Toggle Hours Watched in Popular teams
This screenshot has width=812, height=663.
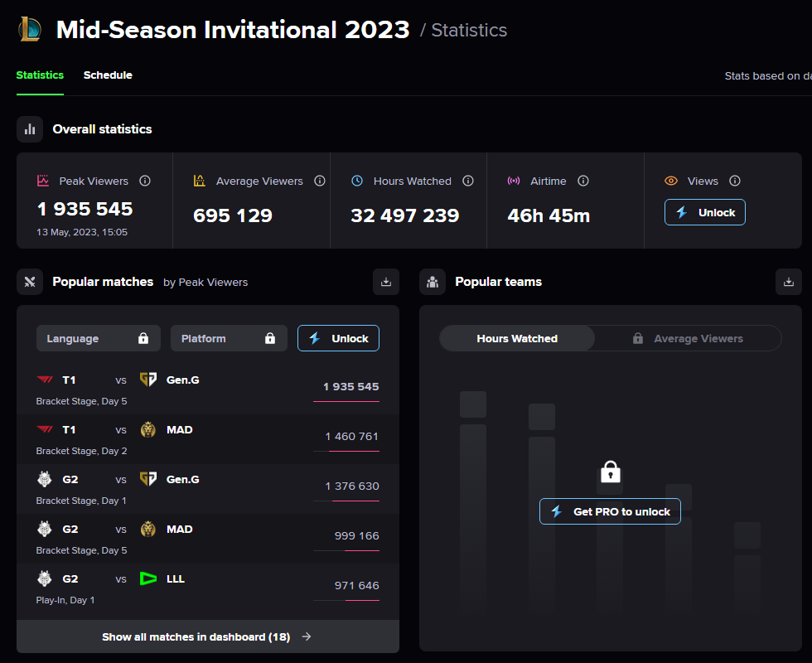(517, 338)
